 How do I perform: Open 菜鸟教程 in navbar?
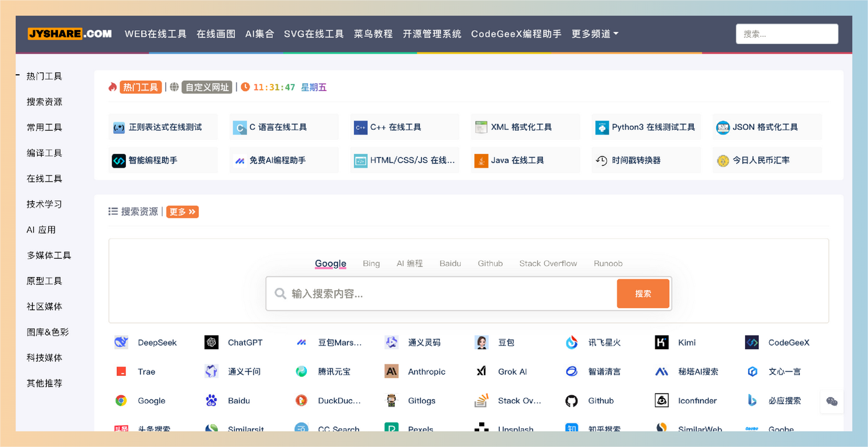[x=373, y=34]
